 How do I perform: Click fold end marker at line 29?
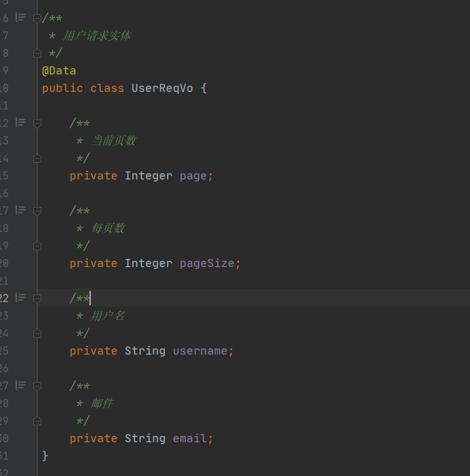pos(37,421)
